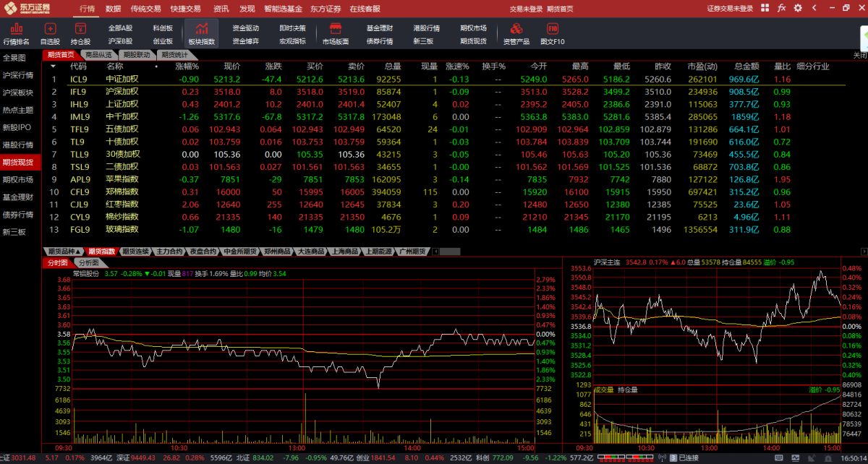Sort by the 总量 column header
The height and width of the screenshot is (464, 868).
(x=393, y=66)
